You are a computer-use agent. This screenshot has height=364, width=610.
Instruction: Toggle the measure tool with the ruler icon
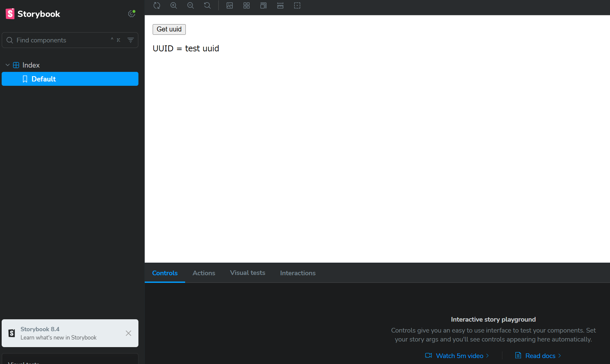[x=280, y=6]
